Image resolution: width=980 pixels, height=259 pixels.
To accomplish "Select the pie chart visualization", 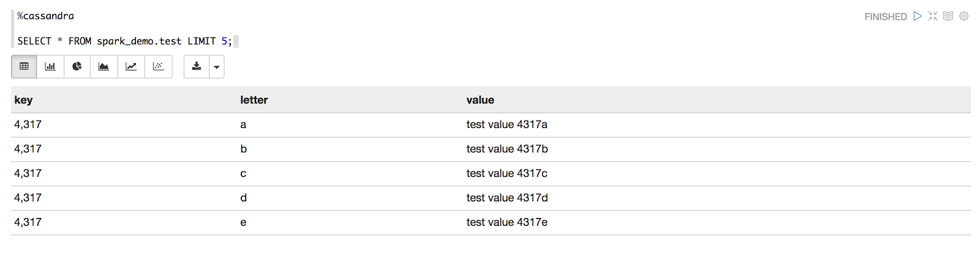I will (77, 67).
